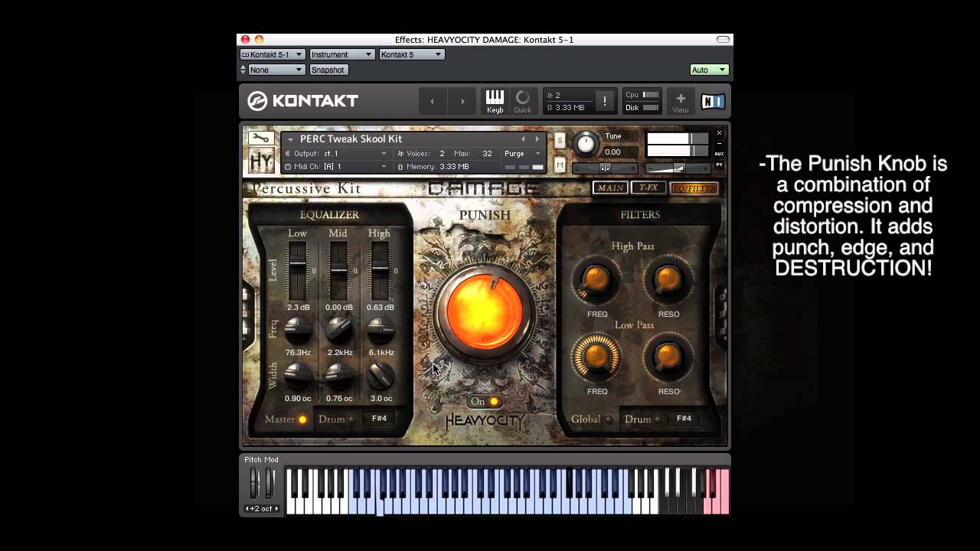Click the Mid band Width knob 0.76 oc
The image size is (980, 551).
point(339,375)
